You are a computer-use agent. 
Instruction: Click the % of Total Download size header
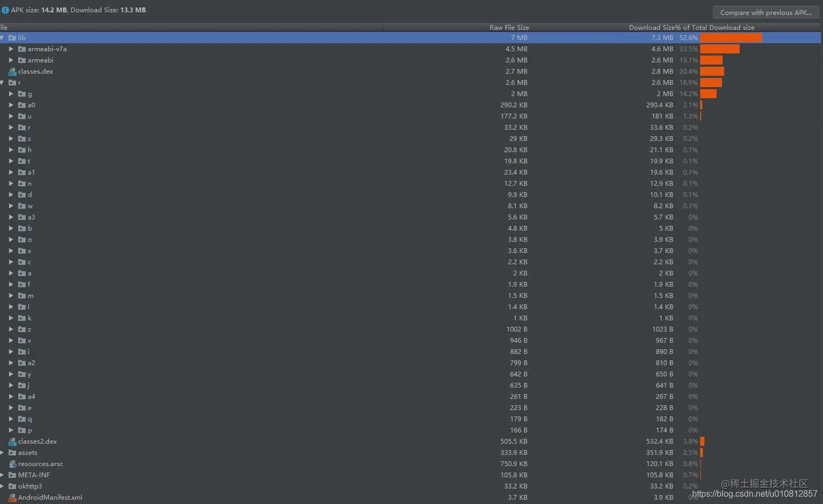715,27
